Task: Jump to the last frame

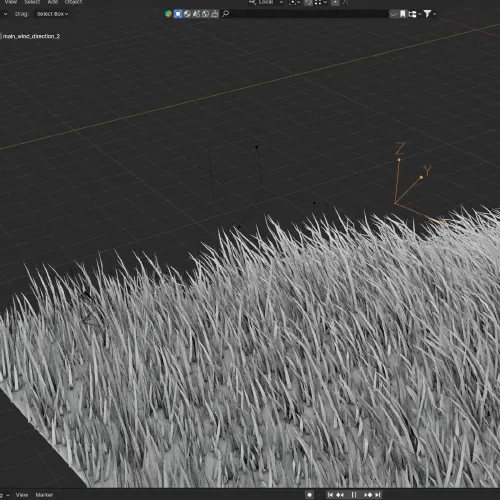Action: coord(378,495)
